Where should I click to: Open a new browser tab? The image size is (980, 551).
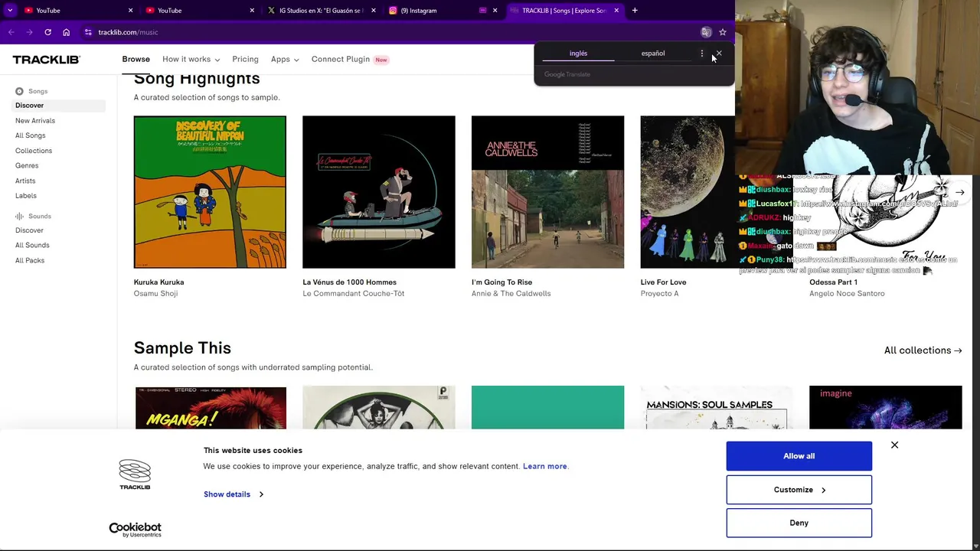click(635, 11)
